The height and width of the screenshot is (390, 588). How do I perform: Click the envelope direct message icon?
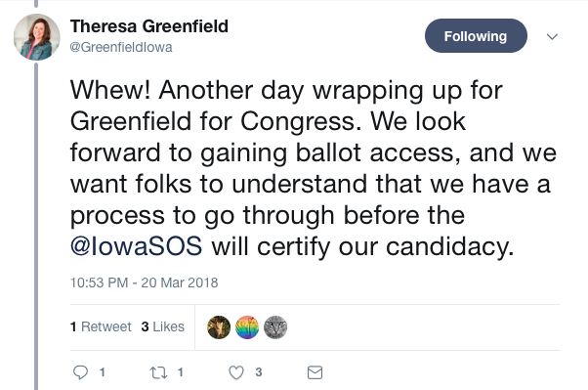315,372
